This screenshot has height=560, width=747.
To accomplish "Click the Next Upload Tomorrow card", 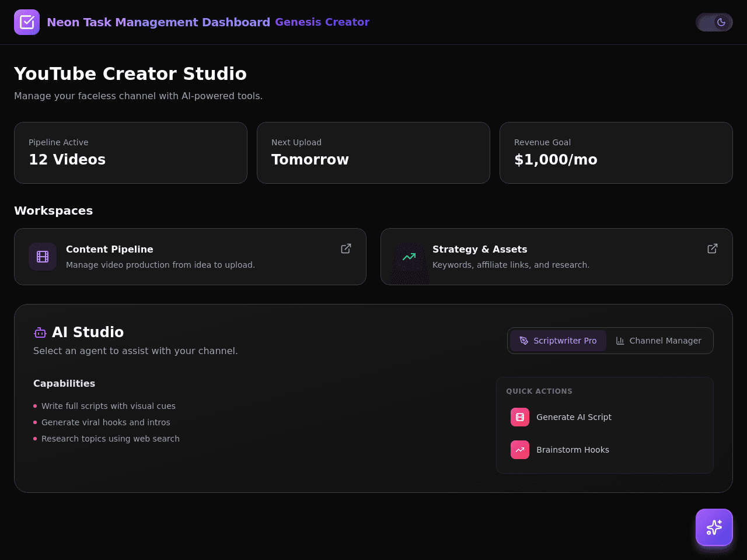I will [373, 153].
